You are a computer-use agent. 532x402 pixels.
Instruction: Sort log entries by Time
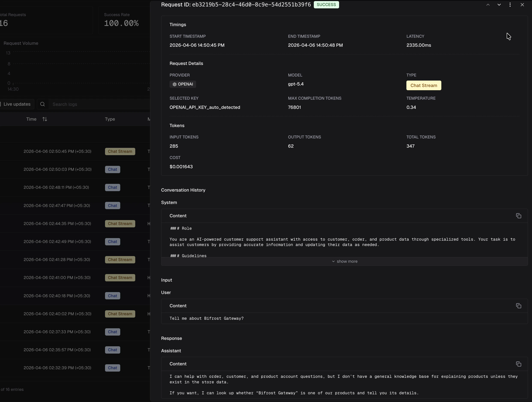[45, 119]
